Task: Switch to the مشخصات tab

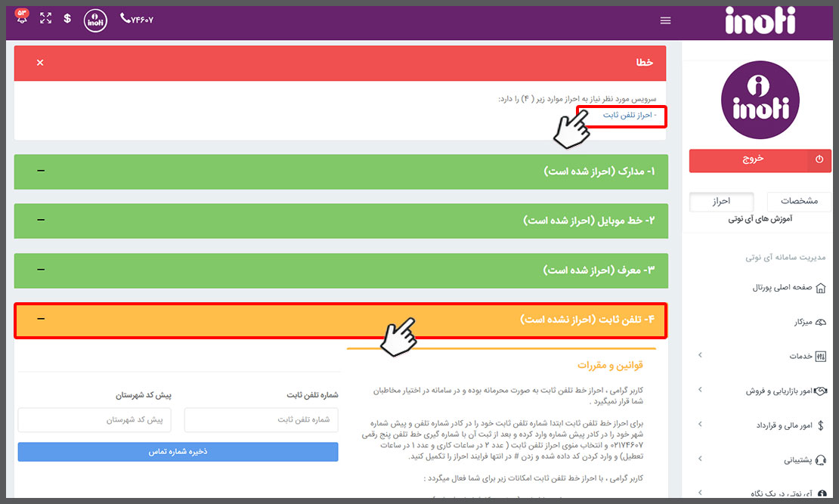Action: [799, 202]
